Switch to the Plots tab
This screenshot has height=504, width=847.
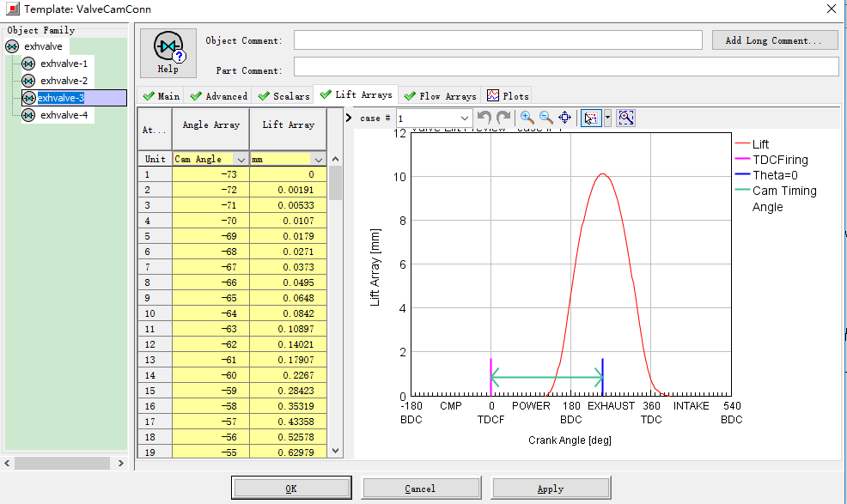click(508, 96)
